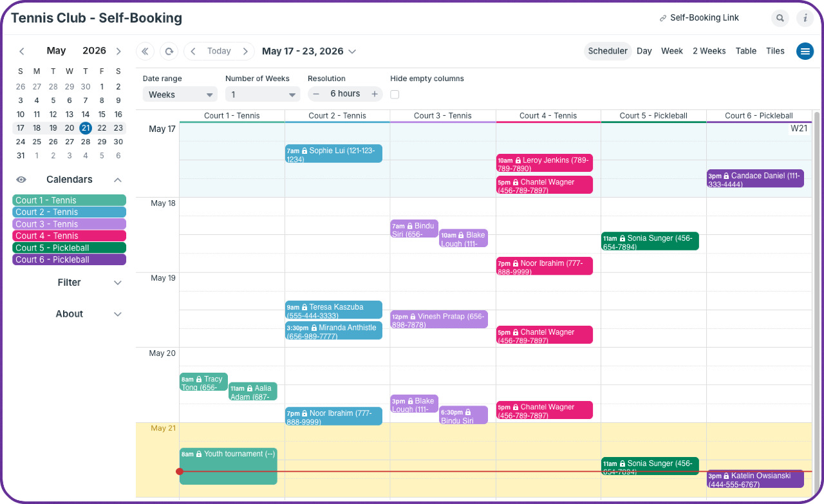Go to previous week arrow beside Today
This screenshot has height=504, width=824.
pos(193,51)
